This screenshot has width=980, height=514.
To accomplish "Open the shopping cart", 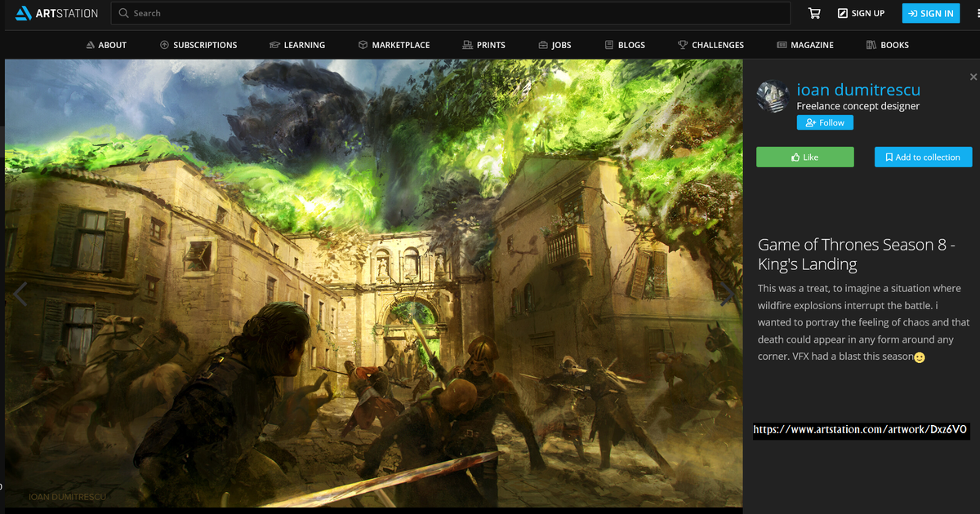I will click(x=814, y=13).
